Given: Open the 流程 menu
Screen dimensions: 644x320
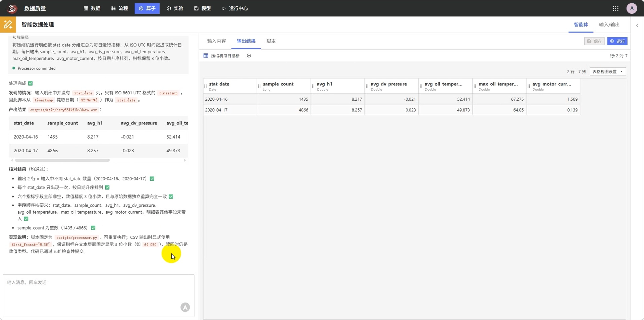Looking at the screenshot, I should click(119, 8).
